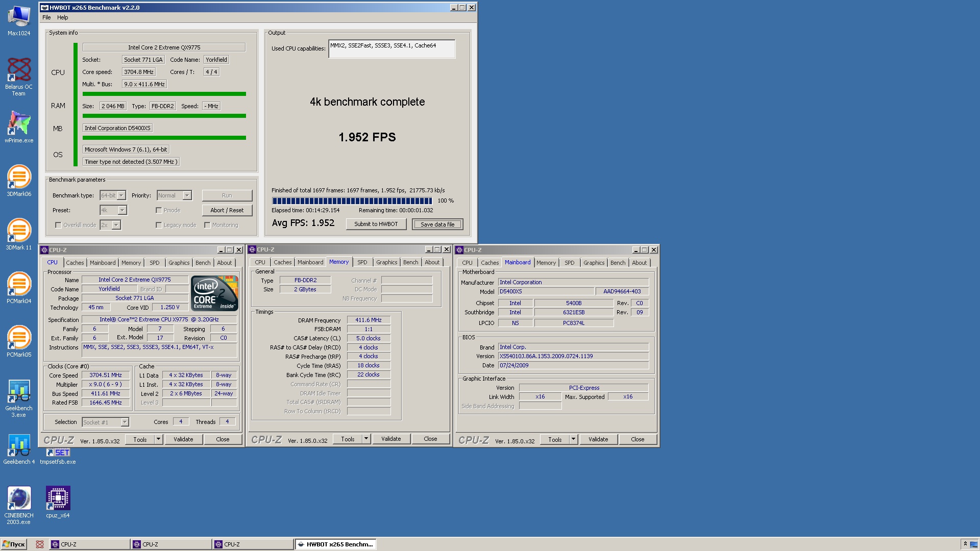Image resolution: width=980 pixels, height=551 pixels.
Task: Click the Abort / Reset button
Action: tap(227, 210)
